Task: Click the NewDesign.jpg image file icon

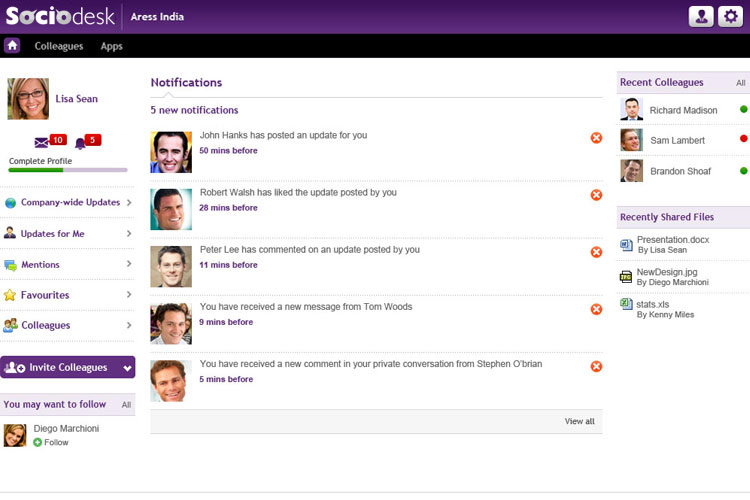Action: coord(626,277)
